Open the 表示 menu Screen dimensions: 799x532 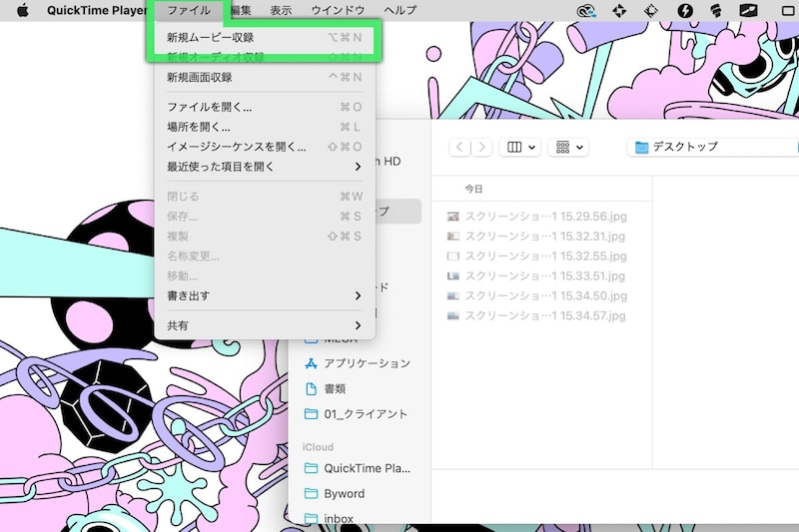281,10
